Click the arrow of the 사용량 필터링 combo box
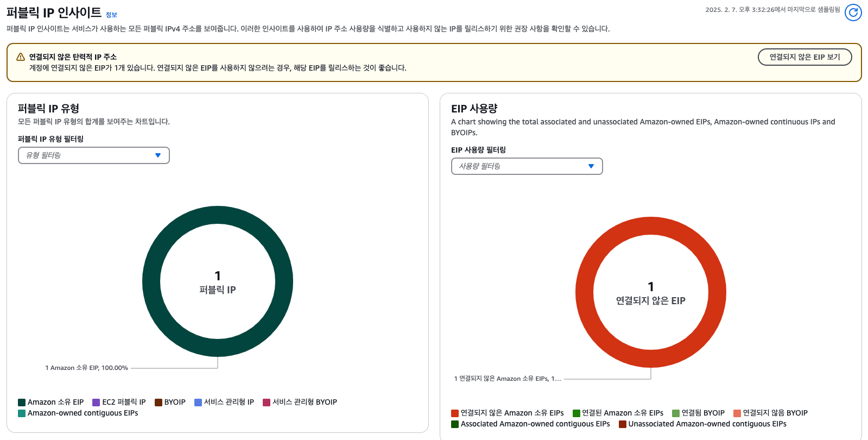 coord(591,166)
